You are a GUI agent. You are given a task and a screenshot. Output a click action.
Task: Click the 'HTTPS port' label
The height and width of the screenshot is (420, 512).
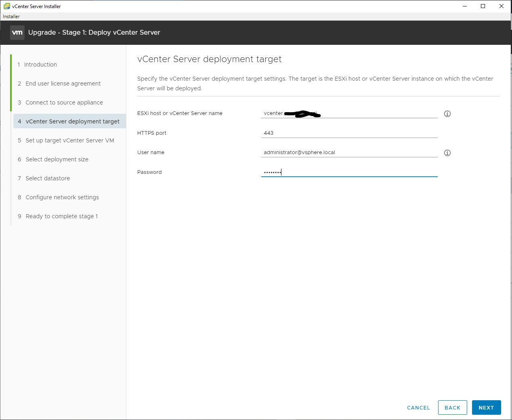click(152, 133)
